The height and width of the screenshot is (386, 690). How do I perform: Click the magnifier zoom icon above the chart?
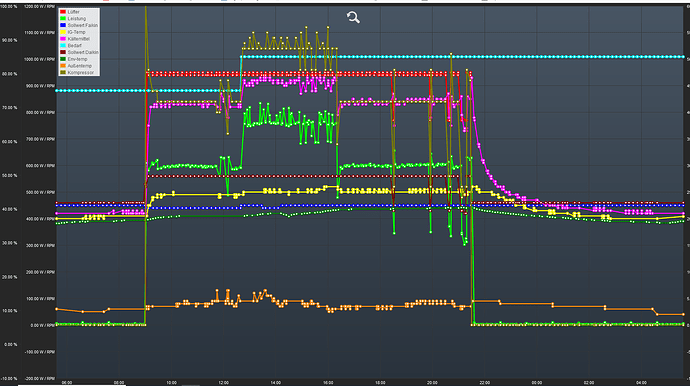click(353, 17)
